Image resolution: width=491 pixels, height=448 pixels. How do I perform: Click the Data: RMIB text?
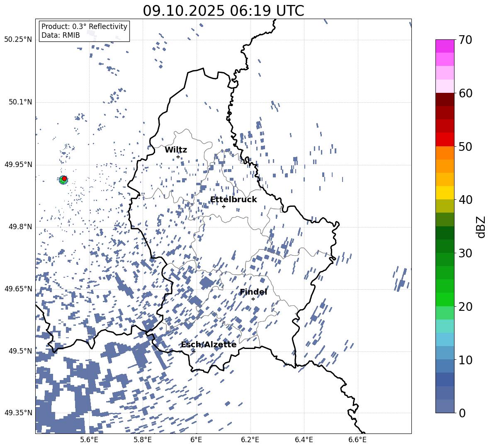pyautogui.click(x=61, y=35)
